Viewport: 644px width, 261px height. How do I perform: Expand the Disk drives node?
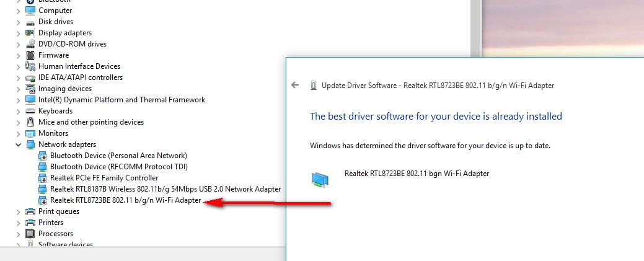tap(19, 22)
